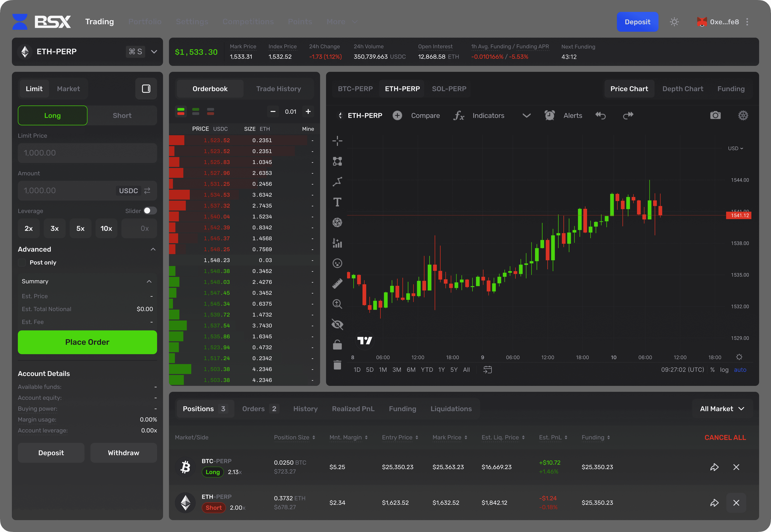Open the Alerts clock icon
The width and height of the screenshot is (771, 532).
[x=550, y=115]
